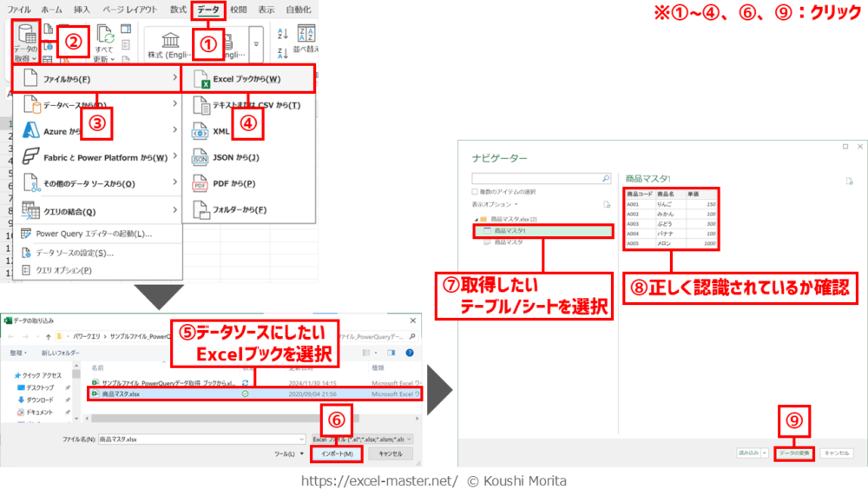Select the 商品マスタ.xlsx file in list
The image size is (868, 489).
[x=122, y=394]
